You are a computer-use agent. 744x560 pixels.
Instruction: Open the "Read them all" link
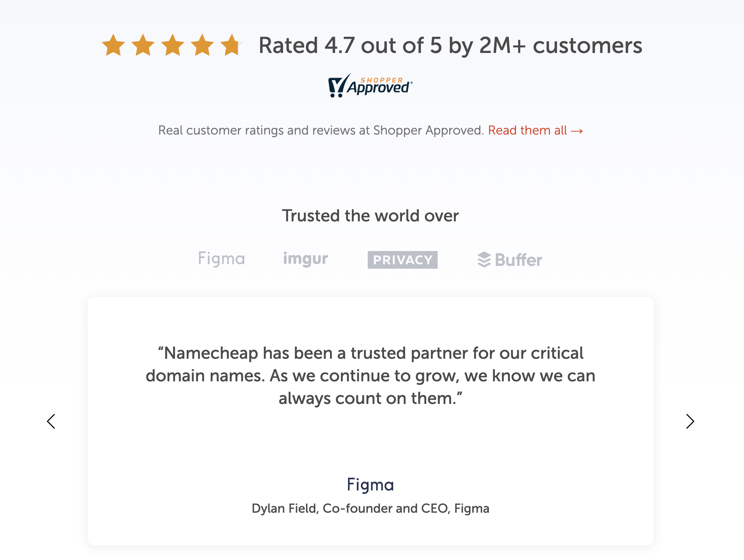tap(535, 130)
